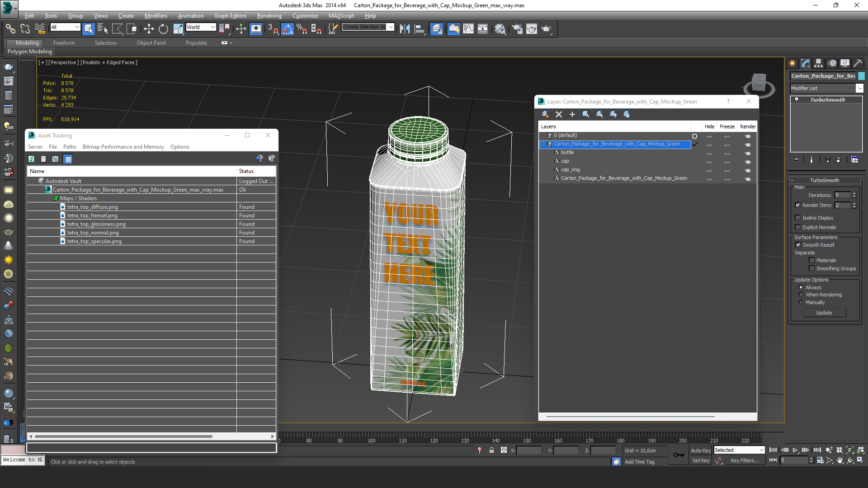This screenshot has height=488, width=868.
Task: Click the Select Object tool icon
Action: coord(88,28)
